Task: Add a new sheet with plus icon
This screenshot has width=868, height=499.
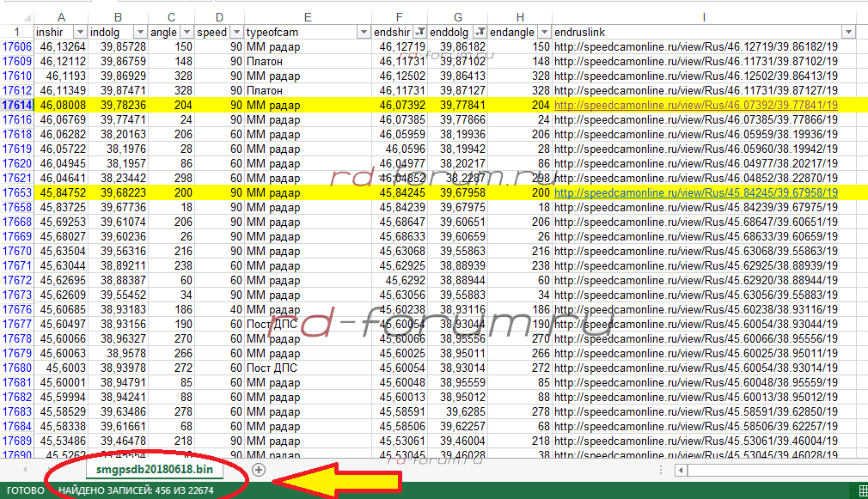Action: pos(259,470)
